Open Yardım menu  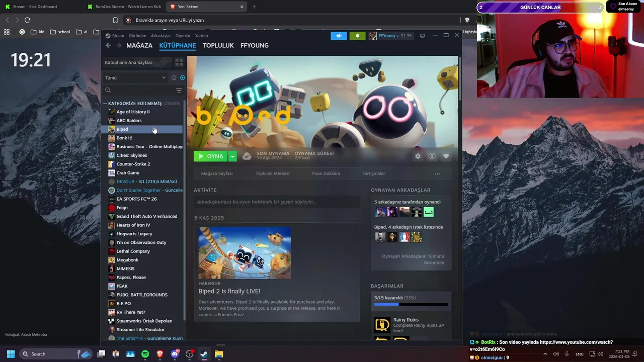201,36
